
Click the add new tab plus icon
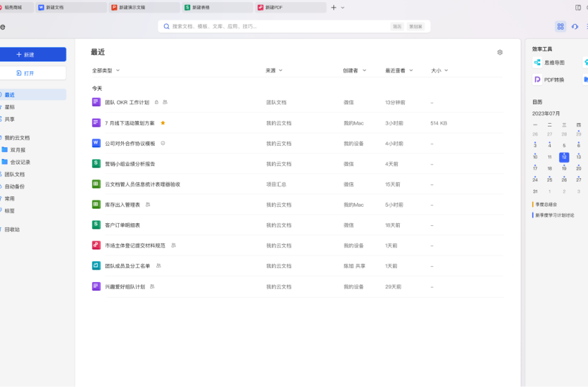333,8
